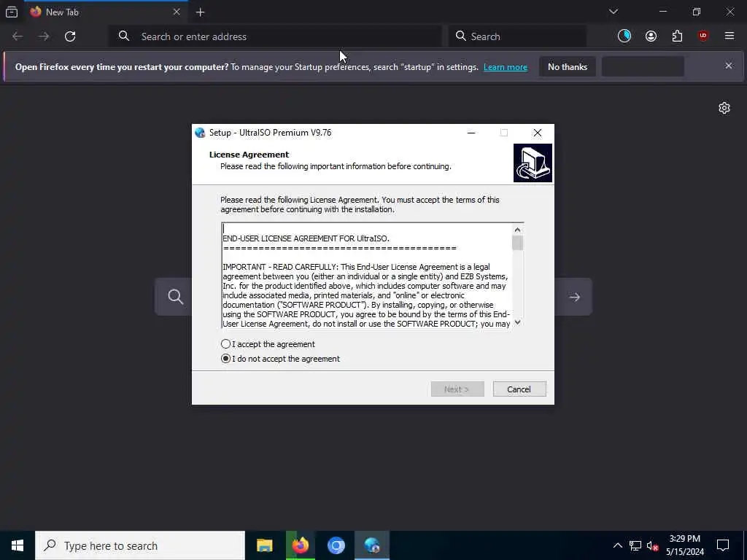The image size is (747, 560).
Task: Click the setup globe icon in title bar
Action: coord(200,133)
